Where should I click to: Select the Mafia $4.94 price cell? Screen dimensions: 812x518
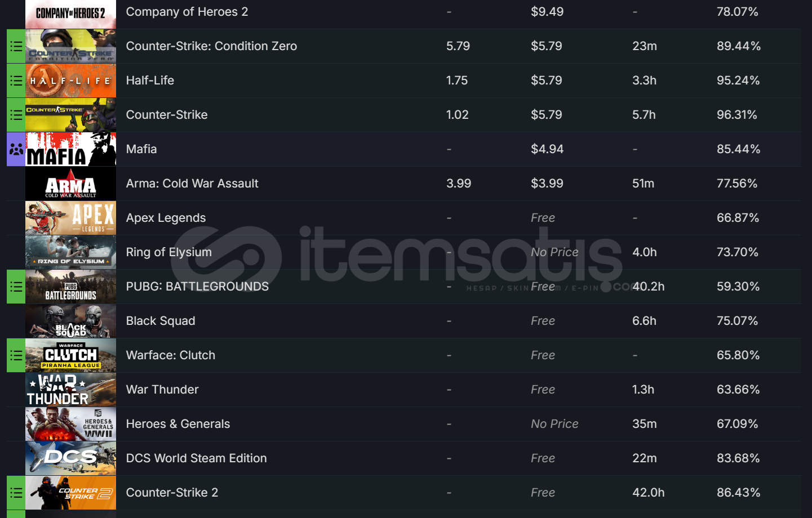pos(547,149)
